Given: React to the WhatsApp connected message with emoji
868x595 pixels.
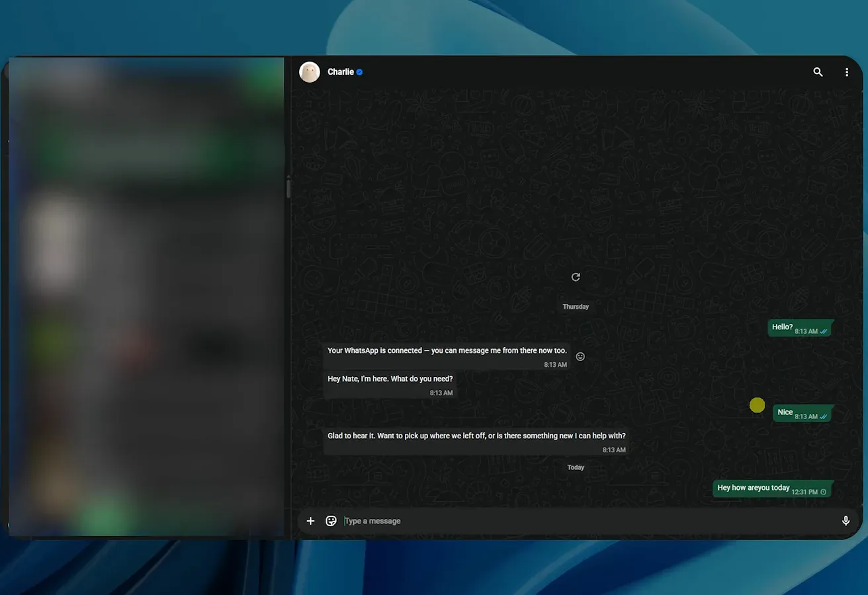Looking at the screenshot, I should pos(580,356).
